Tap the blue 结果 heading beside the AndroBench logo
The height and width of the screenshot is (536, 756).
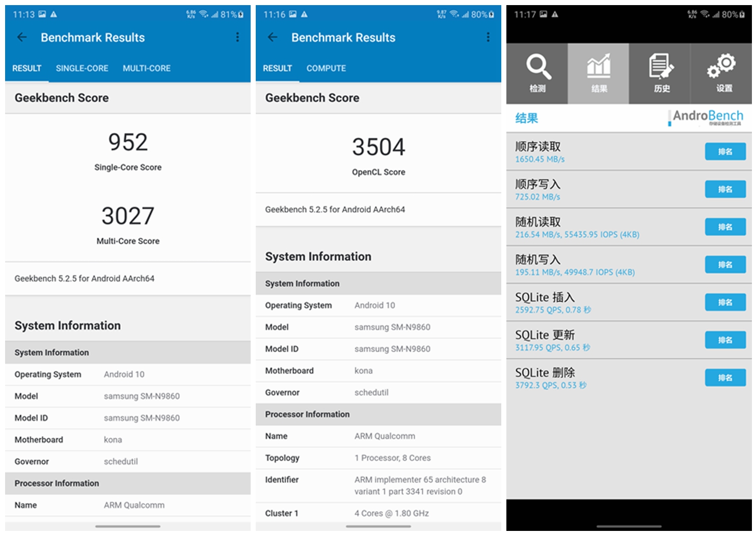[x=527, y=119]
